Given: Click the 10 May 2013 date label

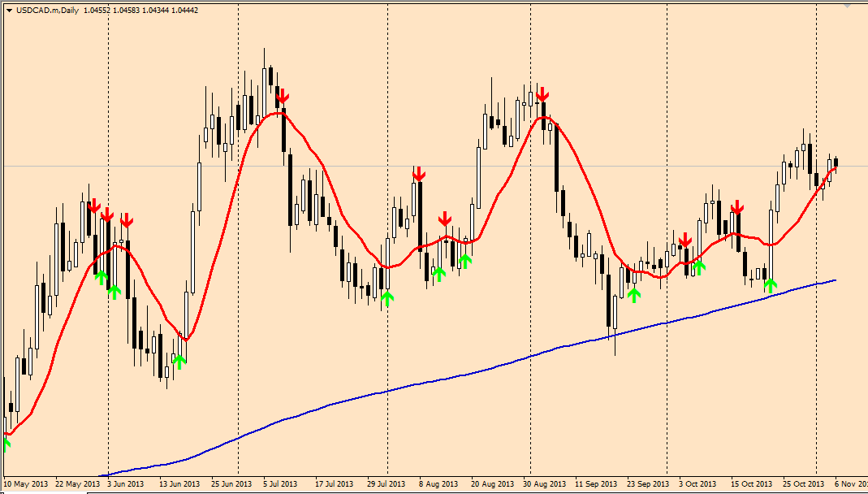Looking at the screenshot, I should (x=26, y=483).
